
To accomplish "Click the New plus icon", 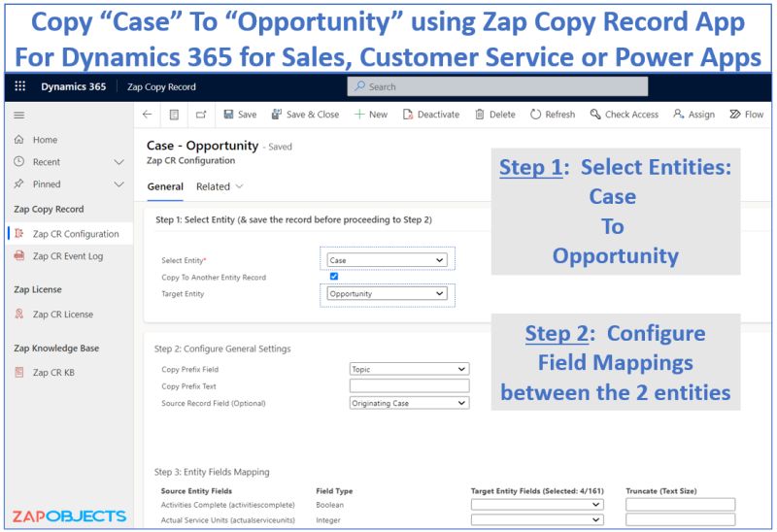I will [x=359, y=115].
